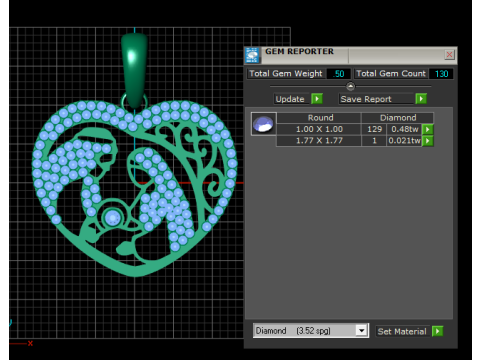480x360 pixels.
Task: Click the green arrow next to Save Report
Action: (421, 99)
